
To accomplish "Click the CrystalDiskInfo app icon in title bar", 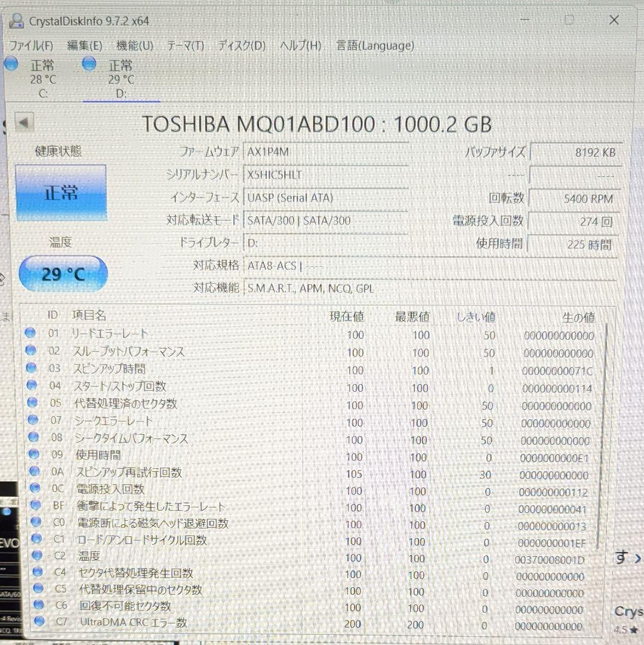I will click(x=16, y=20).
